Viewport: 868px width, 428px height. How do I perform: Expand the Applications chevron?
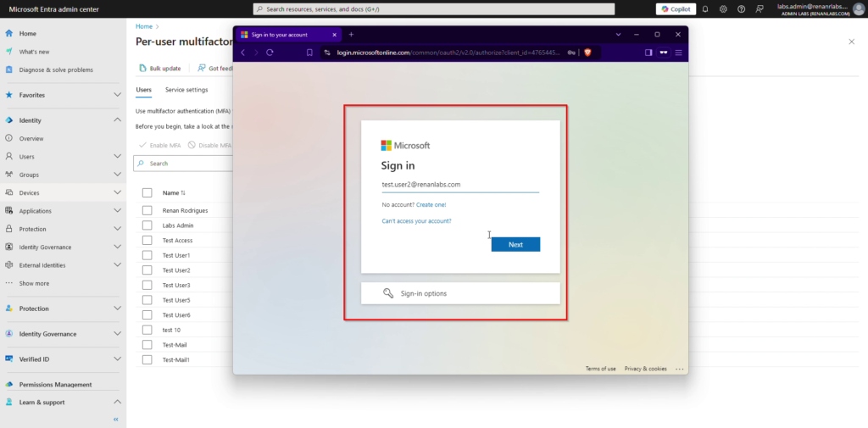click(117, 211)
